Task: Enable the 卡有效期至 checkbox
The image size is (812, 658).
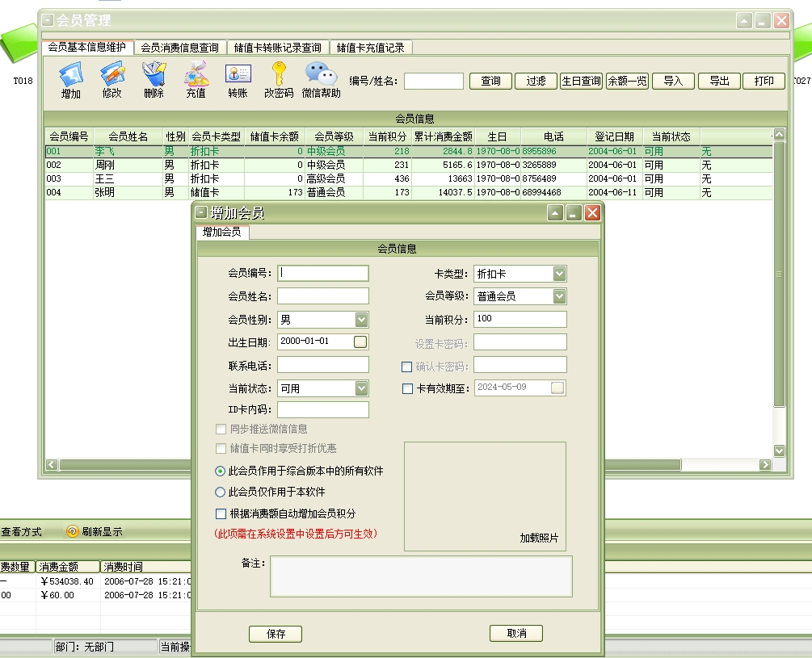Action: pyautogui.click(x=407, y=388)
